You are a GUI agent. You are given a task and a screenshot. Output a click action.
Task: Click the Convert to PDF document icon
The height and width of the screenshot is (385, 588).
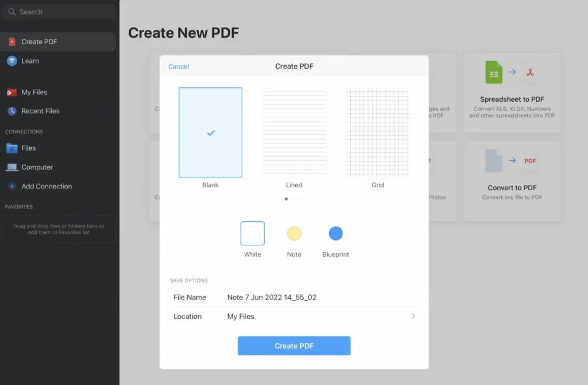[x=494, y=161]
